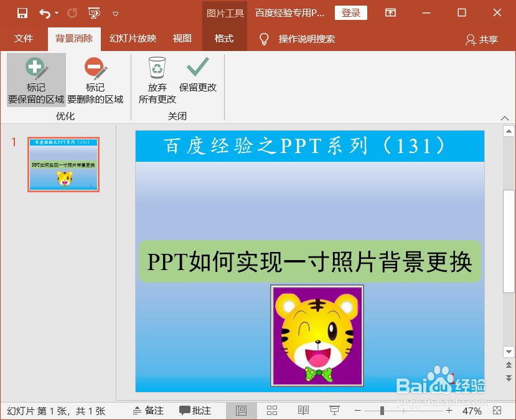
Task: Toggle the 备注 notes pane
Action: coord(148,411)
